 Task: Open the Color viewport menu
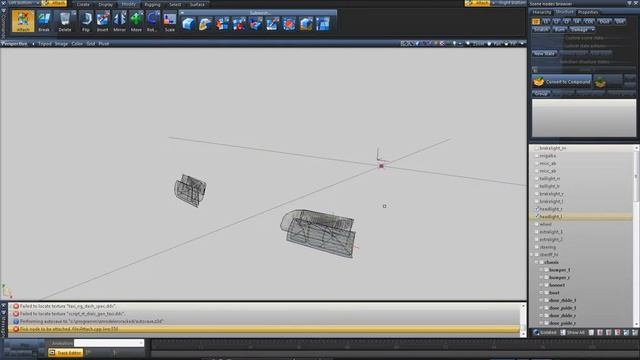coord(77,44)
